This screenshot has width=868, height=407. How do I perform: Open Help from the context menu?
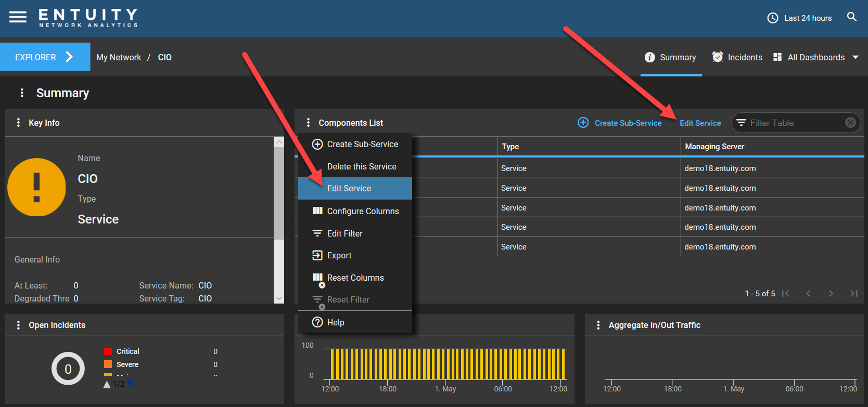coord(355,322)
